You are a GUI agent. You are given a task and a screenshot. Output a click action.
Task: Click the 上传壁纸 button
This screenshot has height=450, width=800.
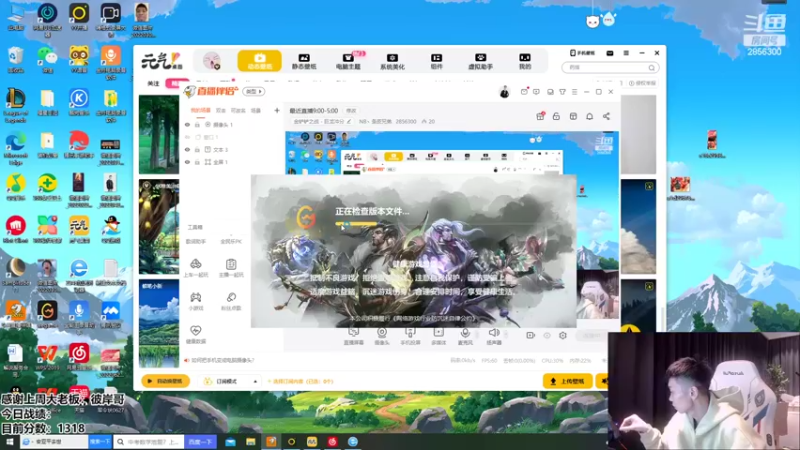(567, 381)
